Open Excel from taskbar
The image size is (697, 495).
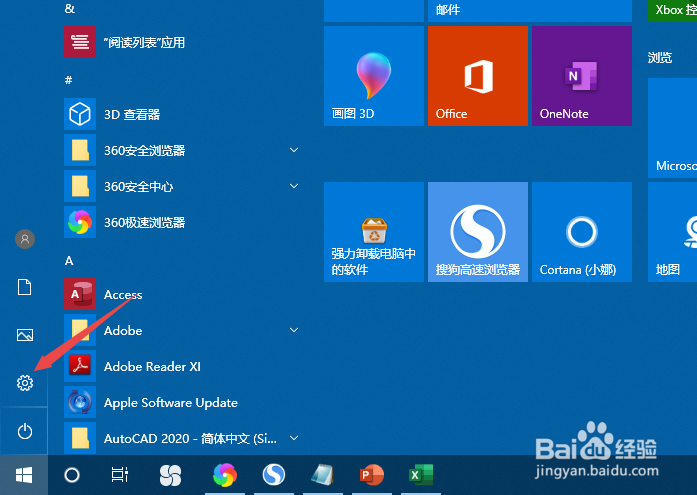click(x=421, y=475)
